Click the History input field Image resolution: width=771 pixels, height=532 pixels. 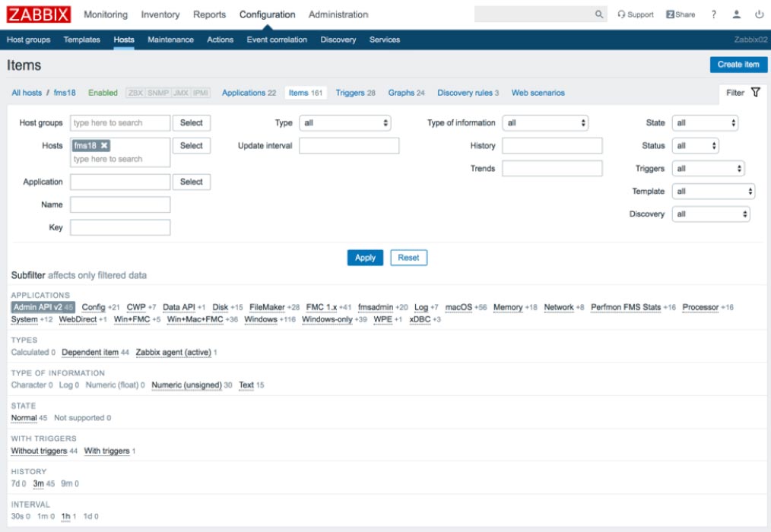tap(552, 145)
